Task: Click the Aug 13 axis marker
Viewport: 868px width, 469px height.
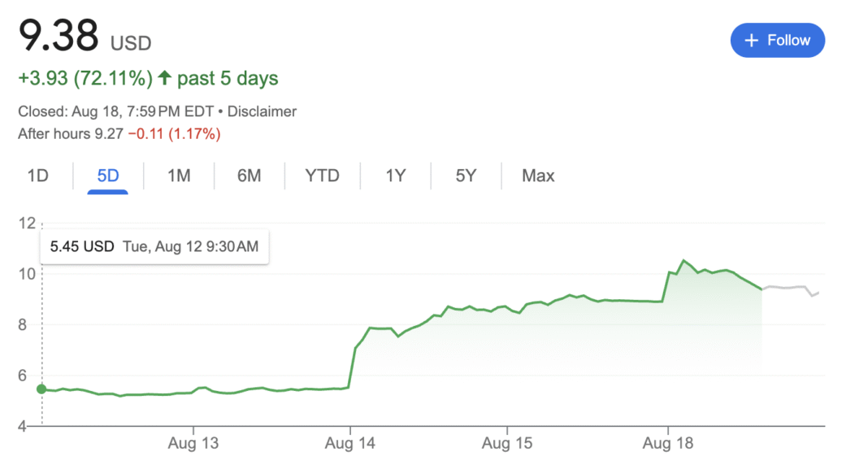Action: pos(193,443)
